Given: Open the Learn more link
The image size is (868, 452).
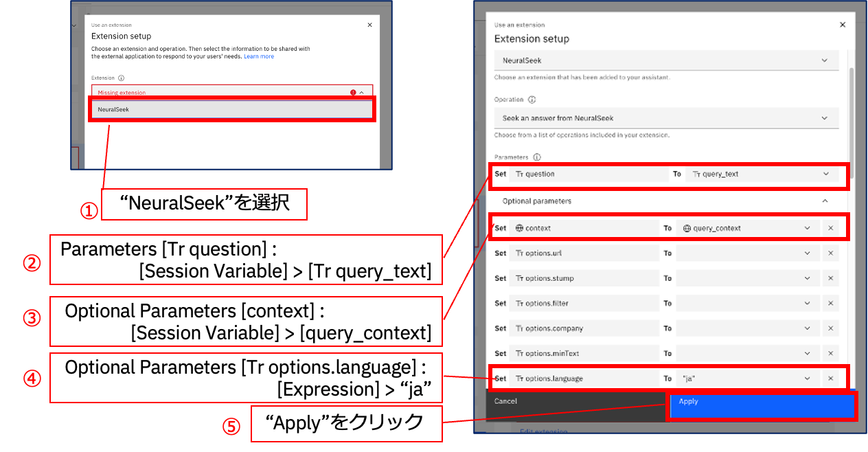Looking at the screenshot, I should click(259, 56).
